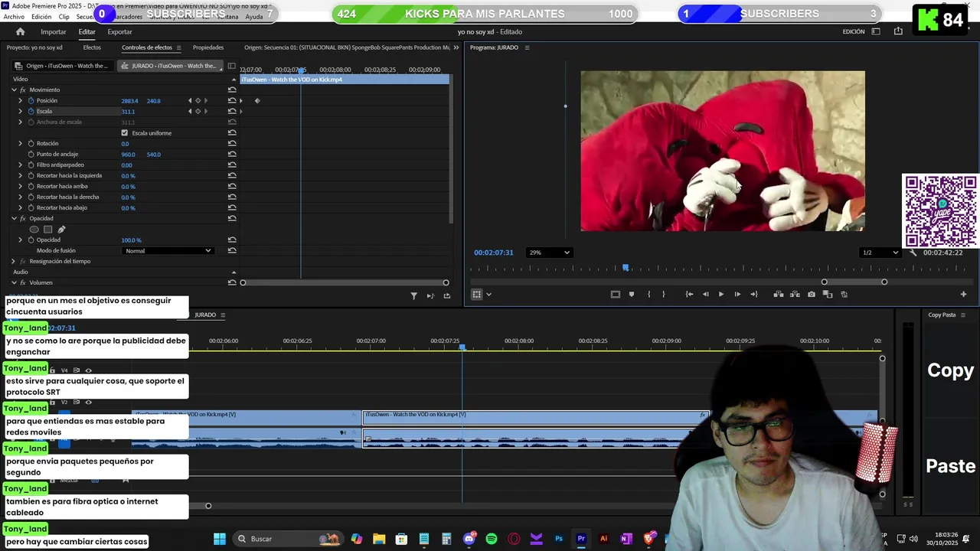
Task: Toggle the Punto de anclaje stopwatch
Action: pyautogui.click(x=31, y=154)
